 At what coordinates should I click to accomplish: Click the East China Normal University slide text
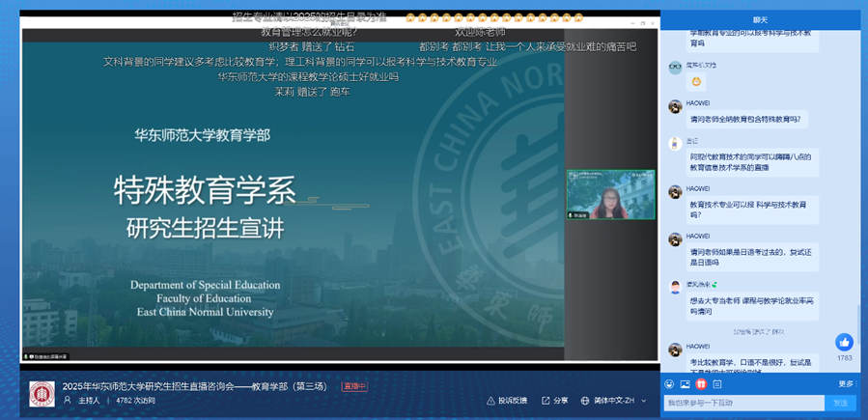coord(206,312)
